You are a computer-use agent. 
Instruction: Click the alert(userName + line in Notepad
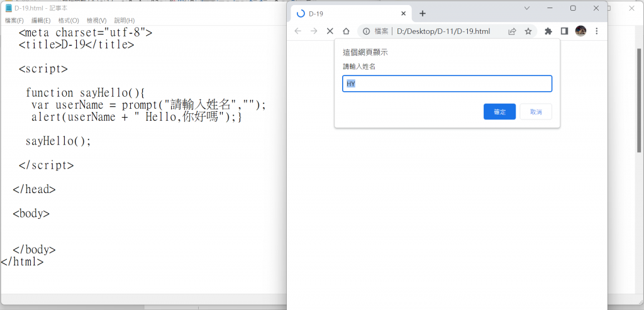click(137, 117)
